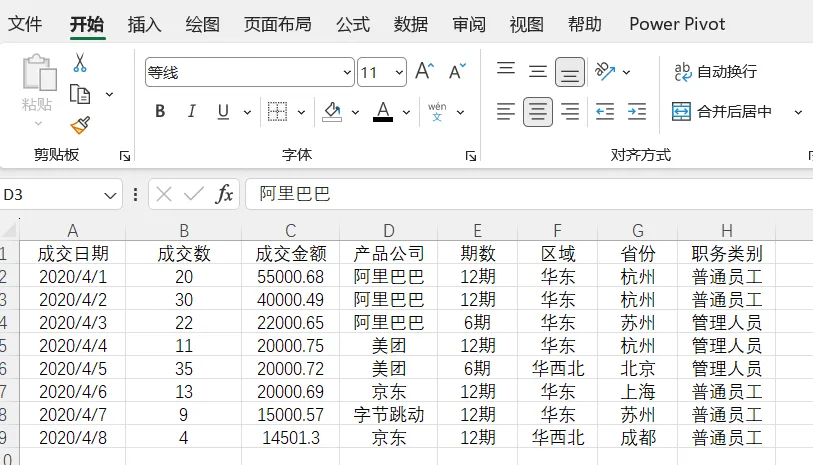Click the 自动换行 wrap text button
Screen dimensions: 813x465
click(x=716, y=72)
